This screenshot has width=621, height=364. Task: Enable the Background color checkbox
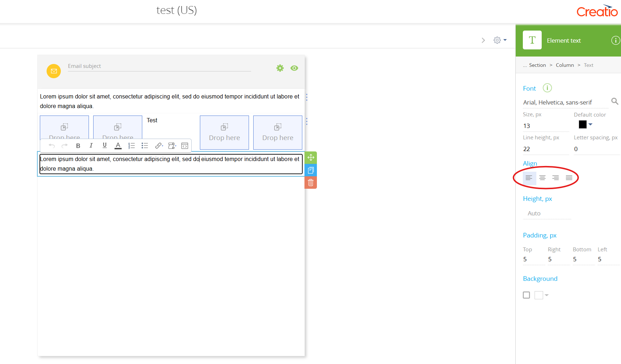click(526, 295)
